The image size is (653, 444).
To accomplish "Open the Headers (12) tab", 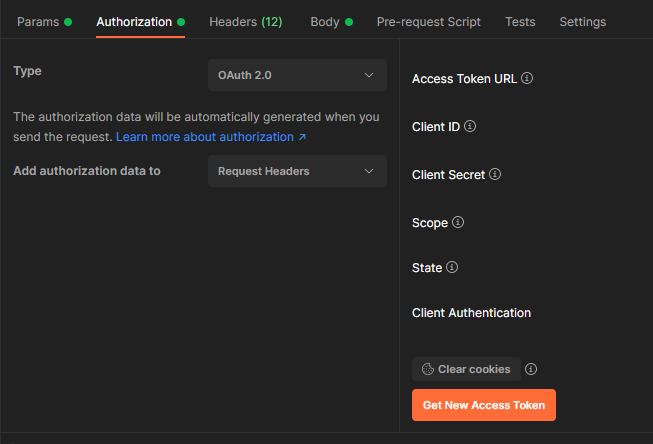I will [245, 21].
